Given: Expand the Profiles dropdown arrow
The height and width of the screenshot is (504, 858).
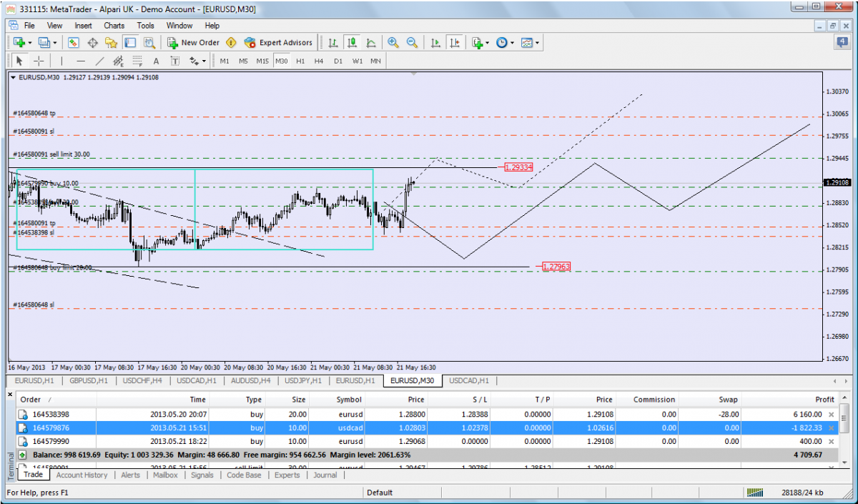Looking at the screenshot, I should pos(56,43).
